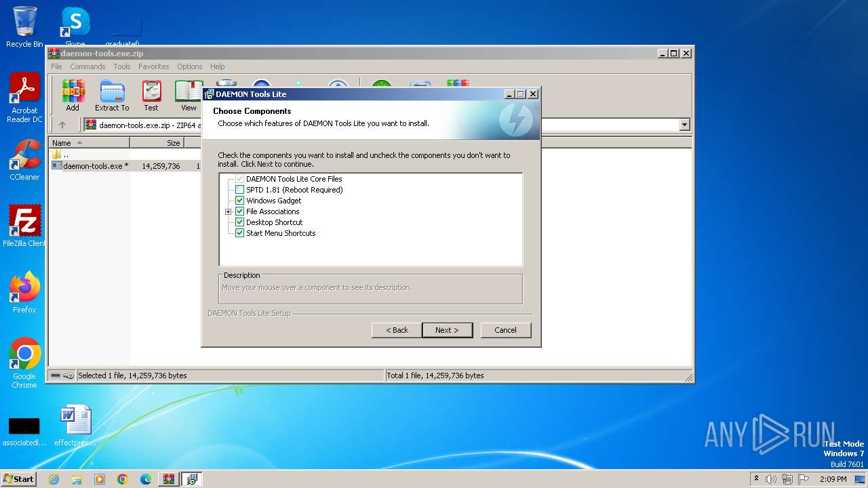Show hidden system tray icons
Image resolution: width=868 pixels, height=488 pixels.
click(x=756, y=479)
